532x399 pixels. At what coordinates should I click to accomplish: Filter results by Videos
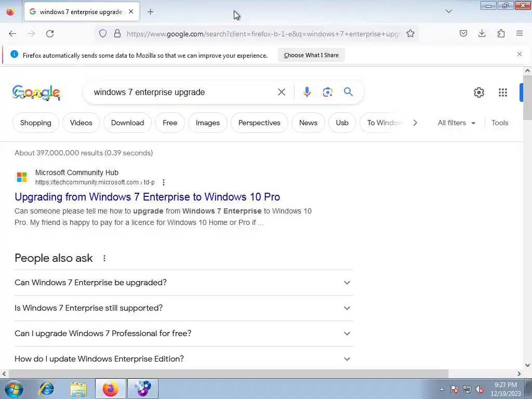[x=81, y=123]
